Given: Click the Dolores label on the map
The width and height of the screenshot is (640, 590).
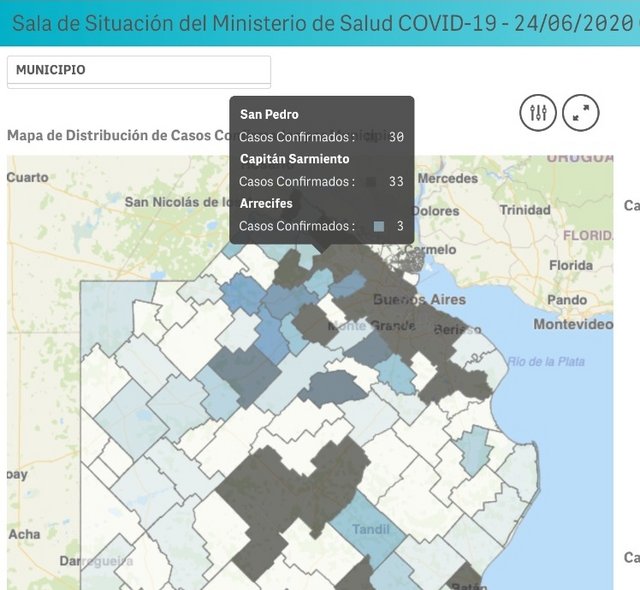Looking at the screenshot, I should point(436,211).
